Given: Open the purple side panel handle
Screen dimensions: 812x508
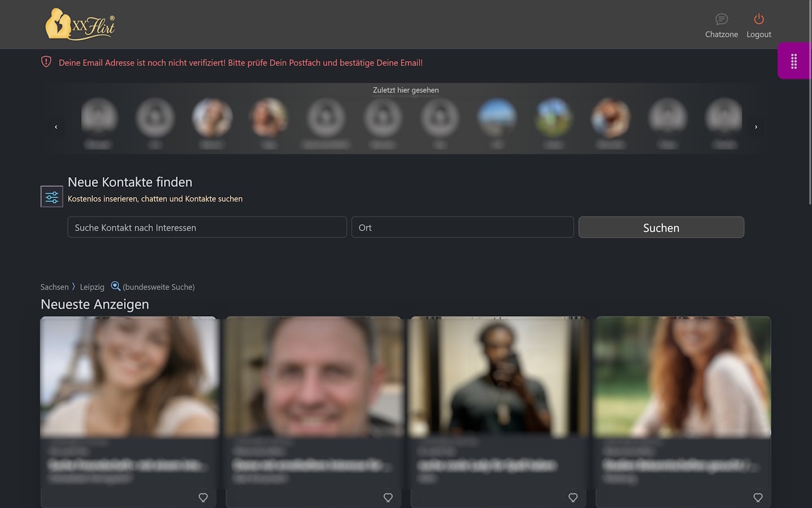Looking at the screenshot, I should (x=793, y=61).
